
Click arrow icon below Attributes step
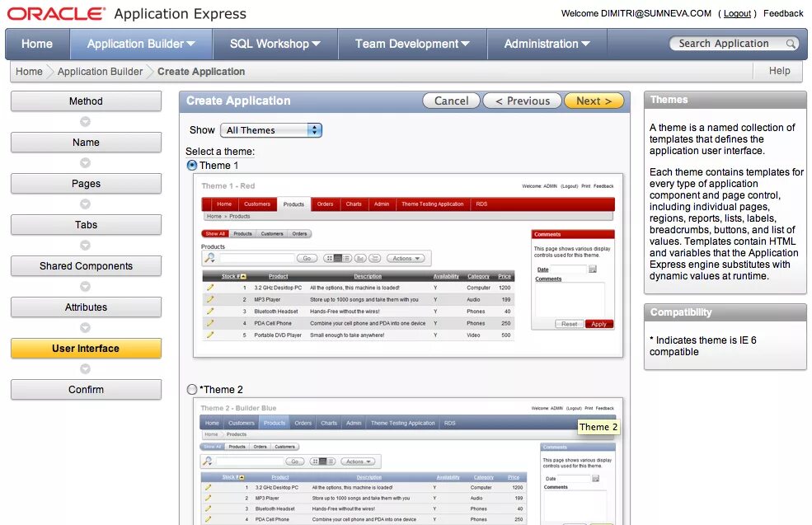click(x=86, y=328)
